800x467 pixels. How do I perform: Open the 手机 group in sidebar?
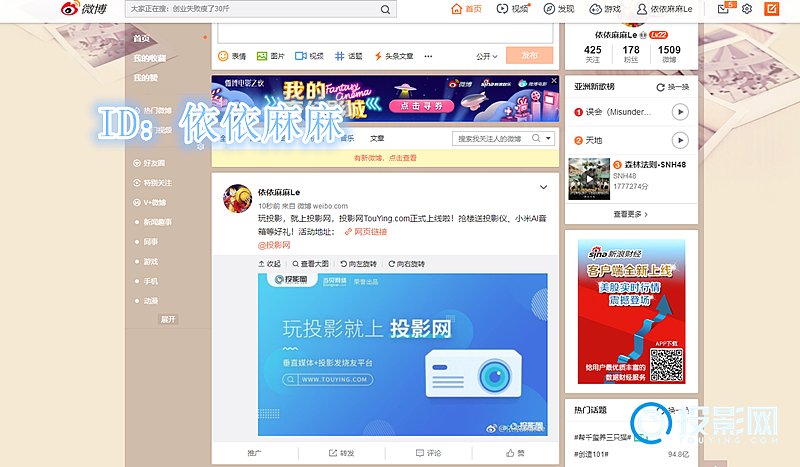tap(151, 281)
